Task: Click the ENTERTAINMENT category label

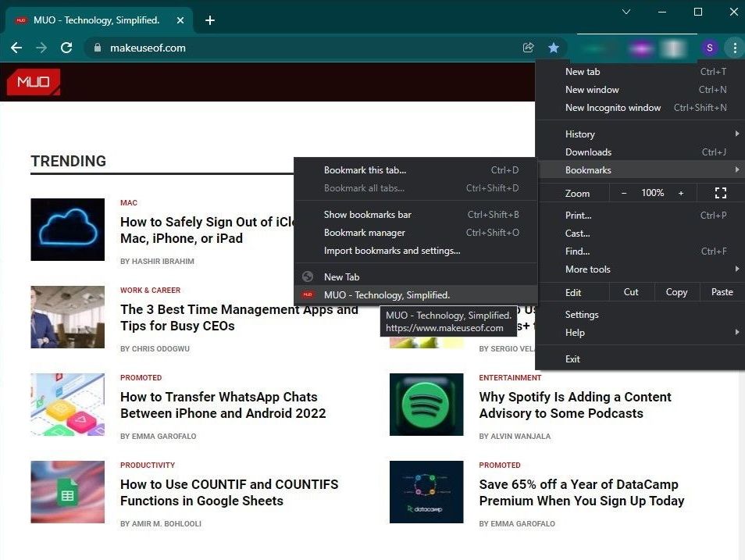Action: pyautogui.click(x=510, y=378)
